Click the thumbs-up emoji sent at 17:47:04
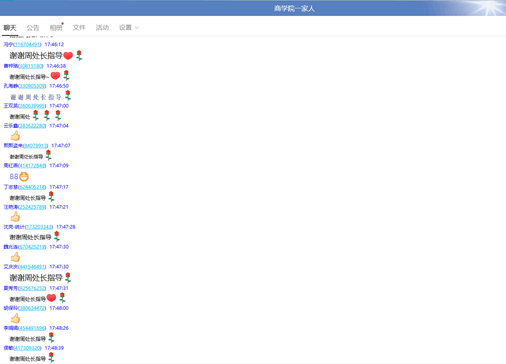The image size is (506, 364). pos(15,136)
